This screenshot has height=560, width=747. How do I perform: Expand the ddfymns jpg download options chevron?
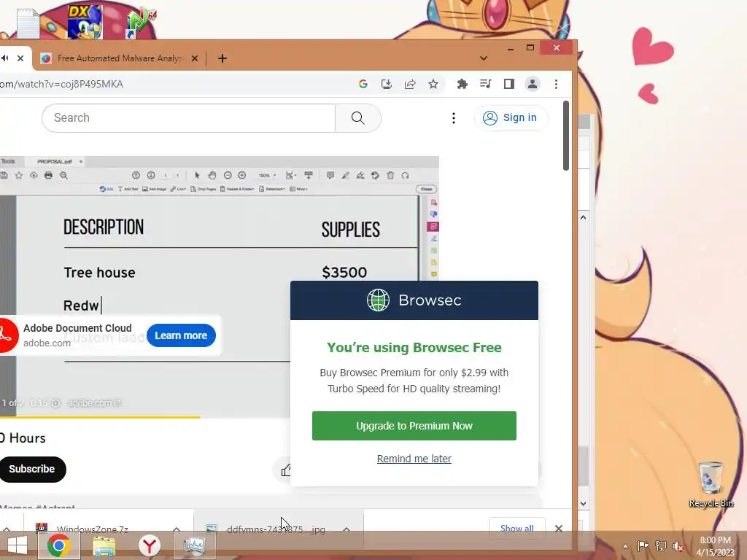point(347,529)
